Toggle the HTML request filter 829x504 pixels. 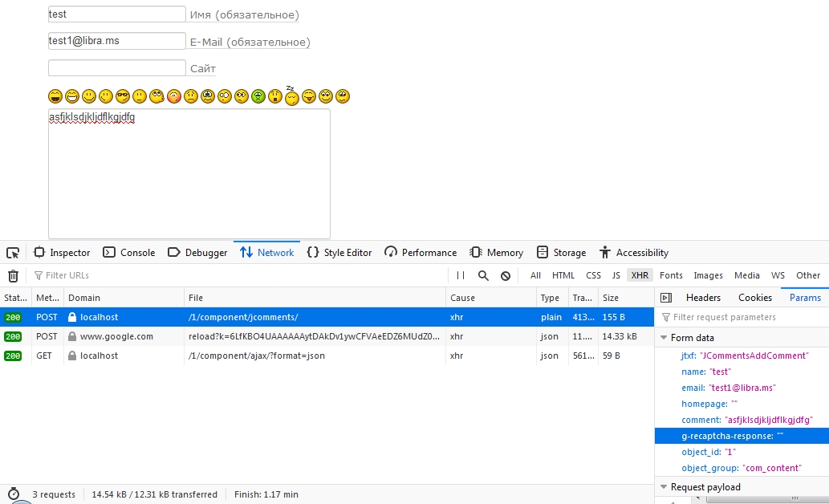[x=563, y=275]
